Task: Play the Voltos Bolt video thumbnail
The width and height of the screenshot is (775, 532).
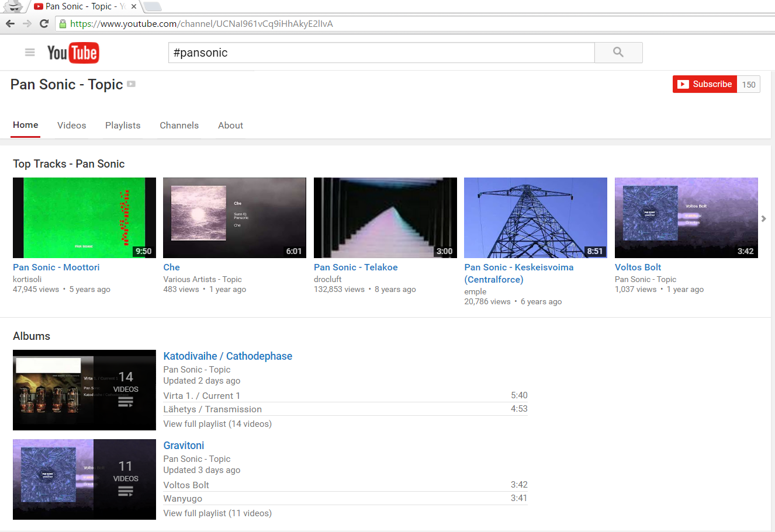Action: 687,218
